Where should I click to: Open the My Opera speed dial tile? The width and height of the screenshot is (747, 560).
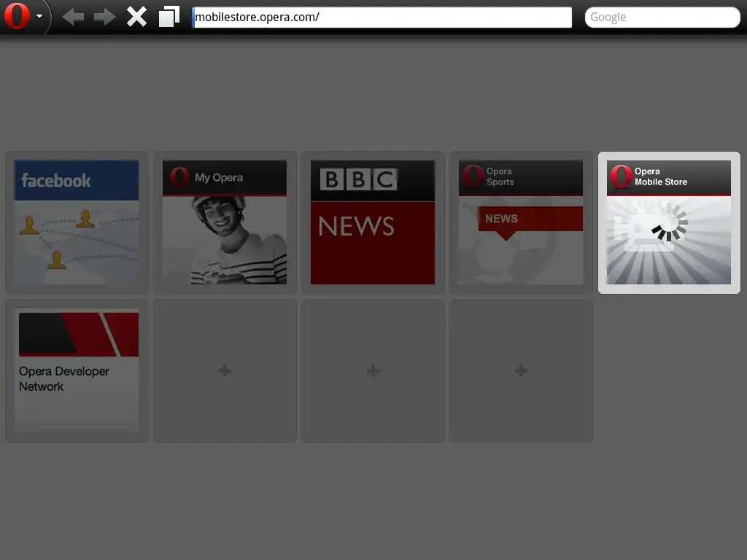[x=225, y=222]
